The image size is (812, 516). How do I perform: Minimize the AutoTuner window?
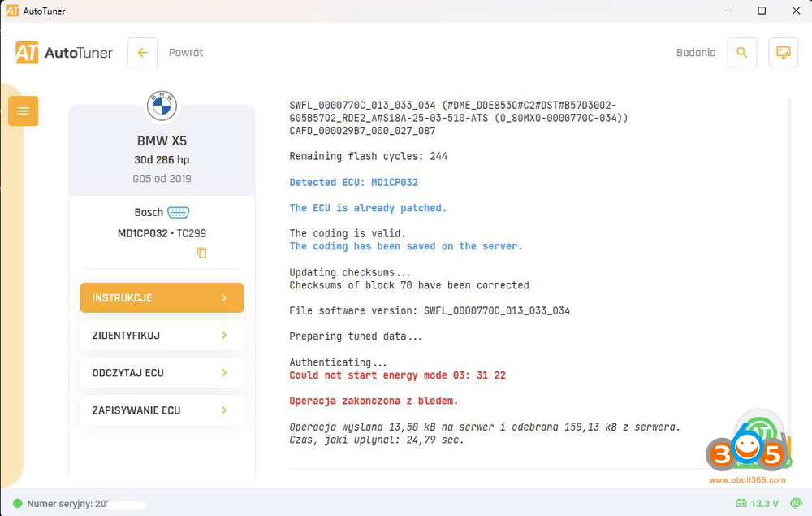728,11
